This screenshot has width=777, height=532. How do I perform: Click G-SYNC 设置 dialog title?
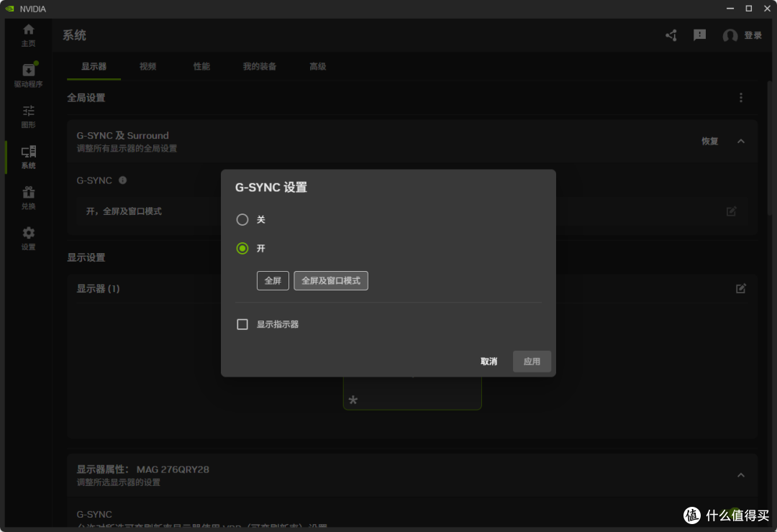(x=271, y=187)
